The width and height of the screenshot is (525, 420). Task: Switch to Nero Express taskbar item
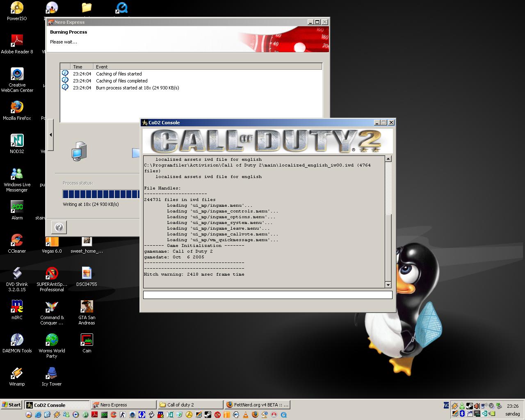pos(123,405)
